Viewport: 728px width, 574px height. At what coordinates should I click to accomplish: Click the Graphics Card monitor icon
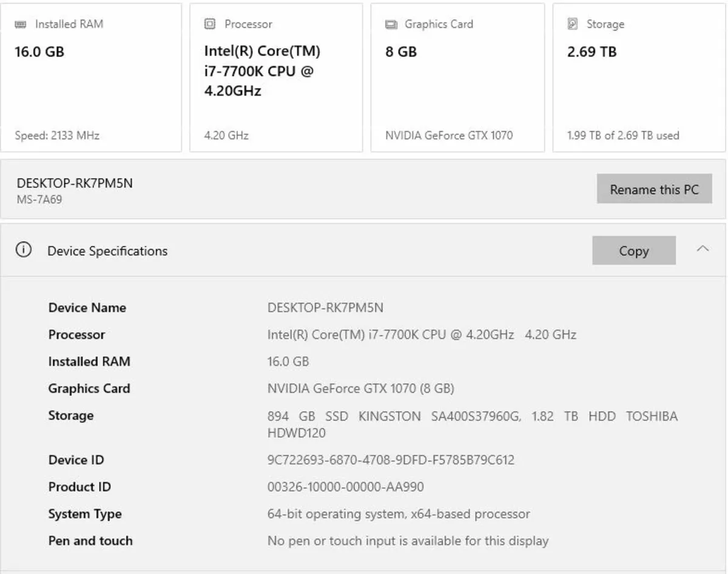391,24
